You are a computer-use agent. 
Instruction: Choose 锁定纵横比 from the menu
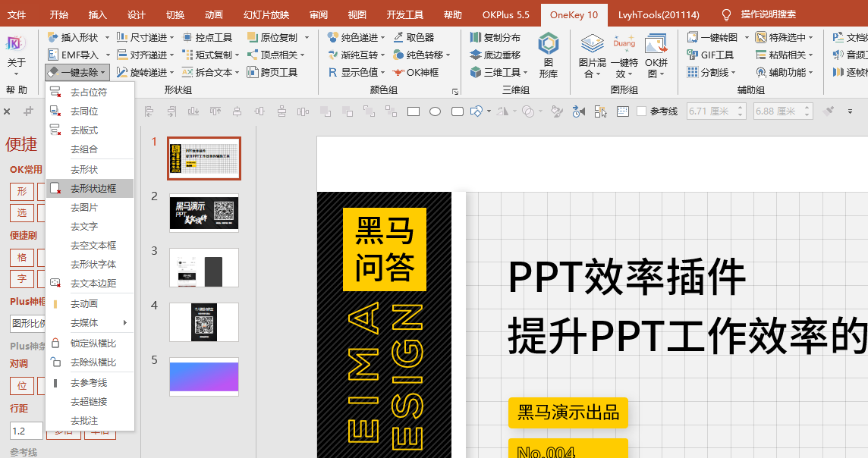pos(90,343)
